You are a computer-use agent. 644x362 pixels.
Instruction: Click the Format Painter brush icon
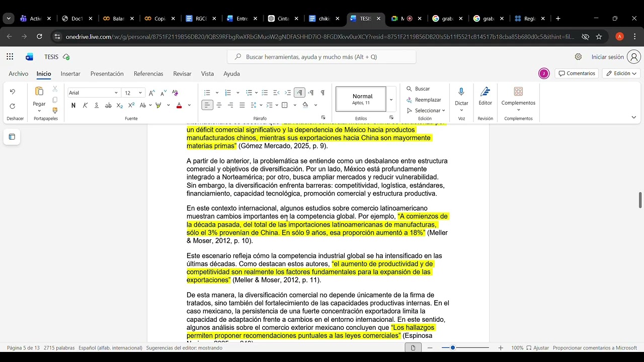pyautogui.click(x=55, y=111)
